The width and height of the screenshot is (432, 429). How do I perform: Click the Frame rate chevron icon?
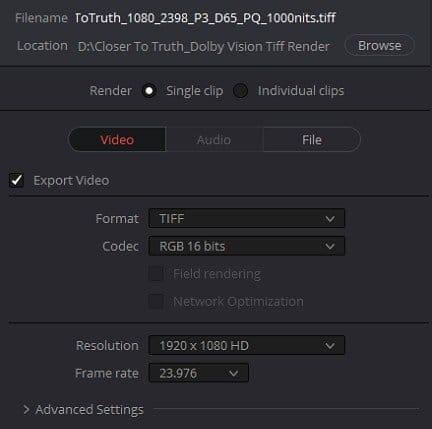click(234, 373)
